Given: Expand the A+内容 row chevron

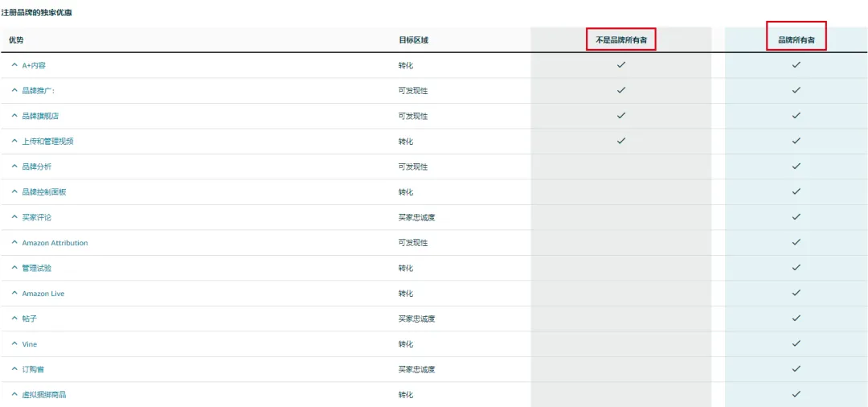Looking at the screenshot, I should 15,65.
